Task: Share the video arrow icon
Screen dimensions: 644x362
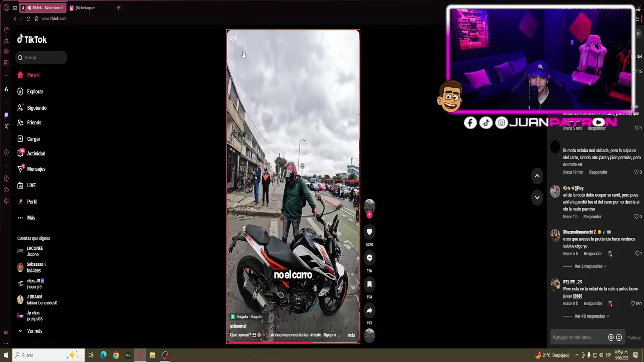Action: coord(369,310)
